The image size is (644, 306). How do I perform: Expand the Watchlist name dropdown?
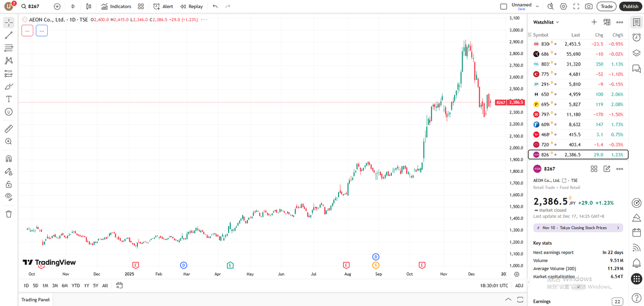(546, 22)
